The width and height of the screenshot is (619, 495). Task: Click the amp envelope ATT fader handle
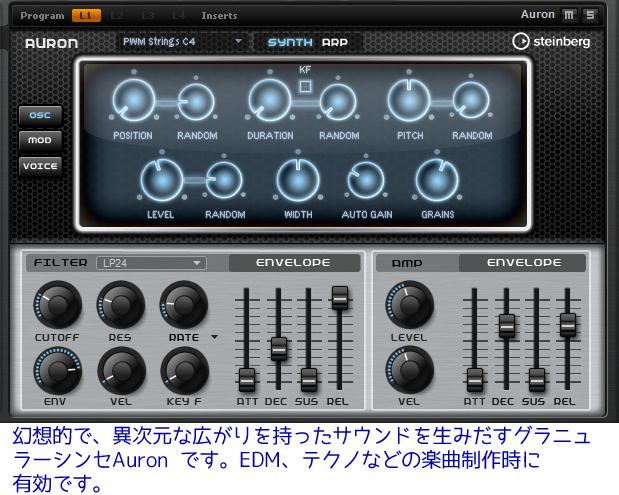click(475, 379)
